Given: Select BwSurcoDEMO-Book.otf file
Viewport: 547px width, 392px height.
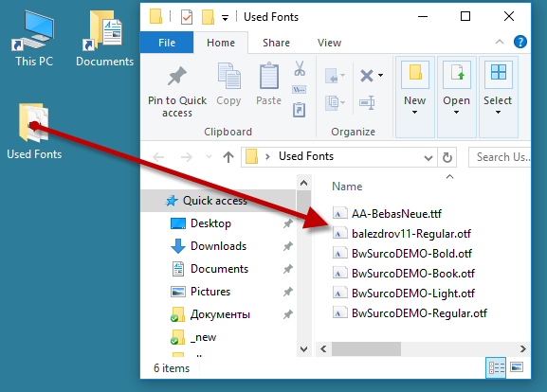Looking at the screenshot, I should coord(404,273).
